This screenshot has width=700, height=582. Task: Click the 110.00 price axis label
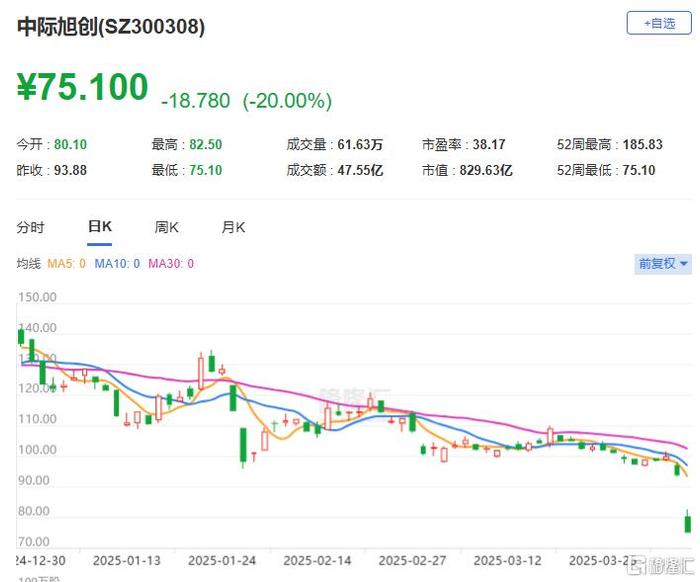click(38, 419)
